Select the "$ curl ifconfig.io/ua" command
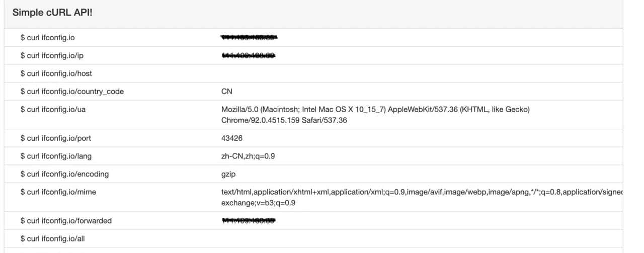 pos(53,110)
